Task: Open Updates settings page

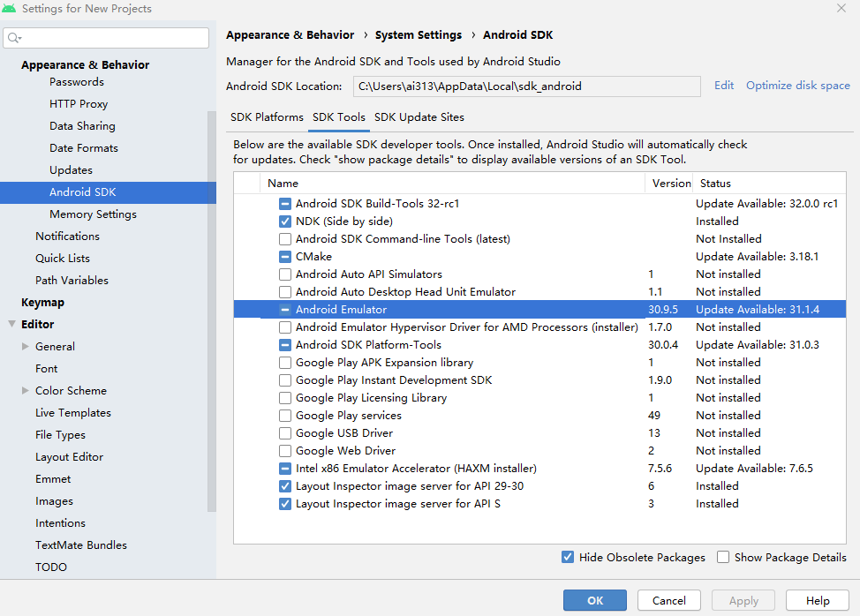Action: (71, 170)
